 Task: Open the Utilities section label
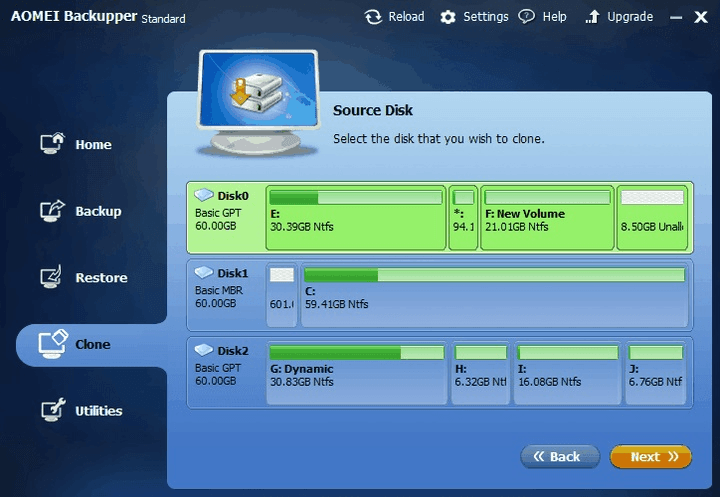click(x=99, y=411)
